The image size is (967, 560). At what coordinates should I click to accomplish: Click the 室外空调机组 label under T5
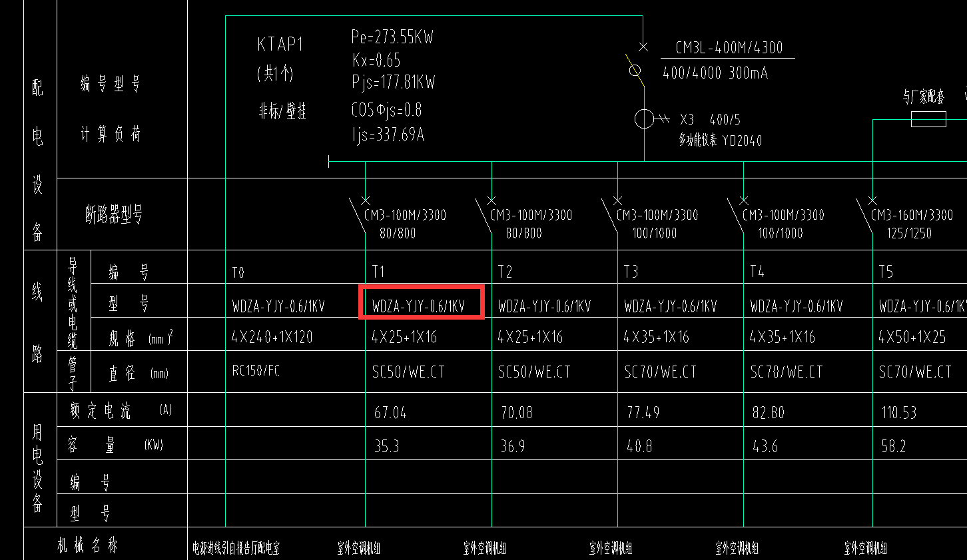[x=866, y=548]
